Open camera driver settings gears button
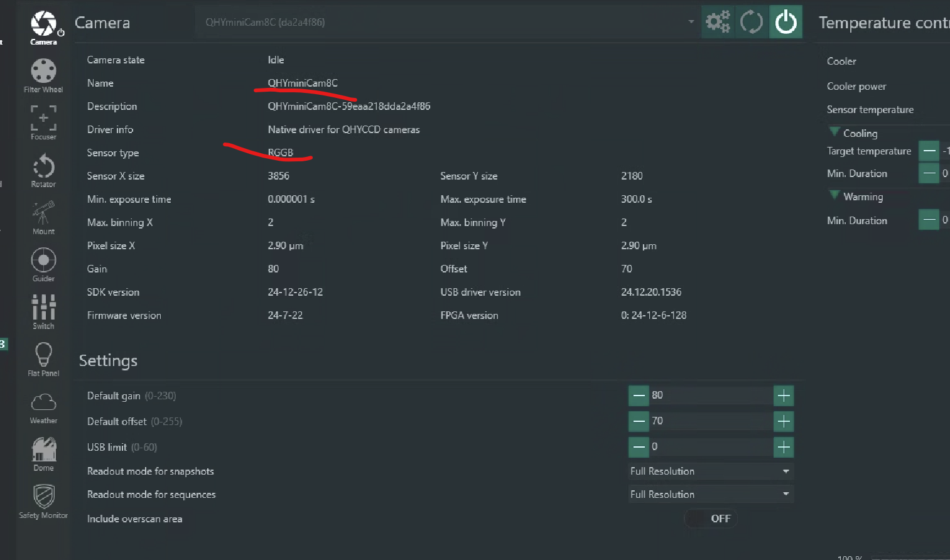The height and width of the screenshot is (560, 950). point(718,23)
